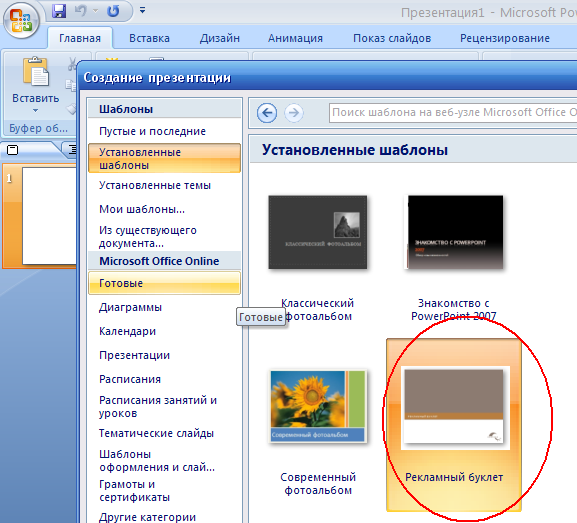Select Грамоты и сертификаты category
The width and height of the screenshot is (577, 523).
click(x=164, y=490)
